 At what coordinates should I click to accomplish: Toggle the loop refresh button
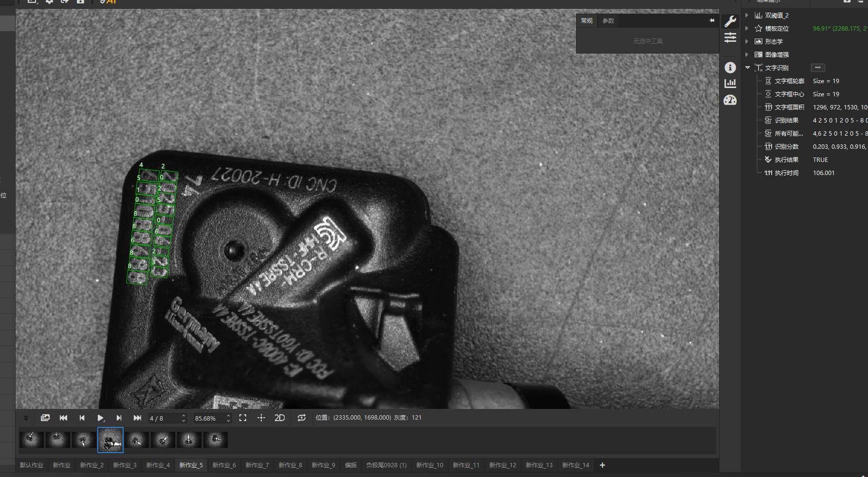pos(302,418)
